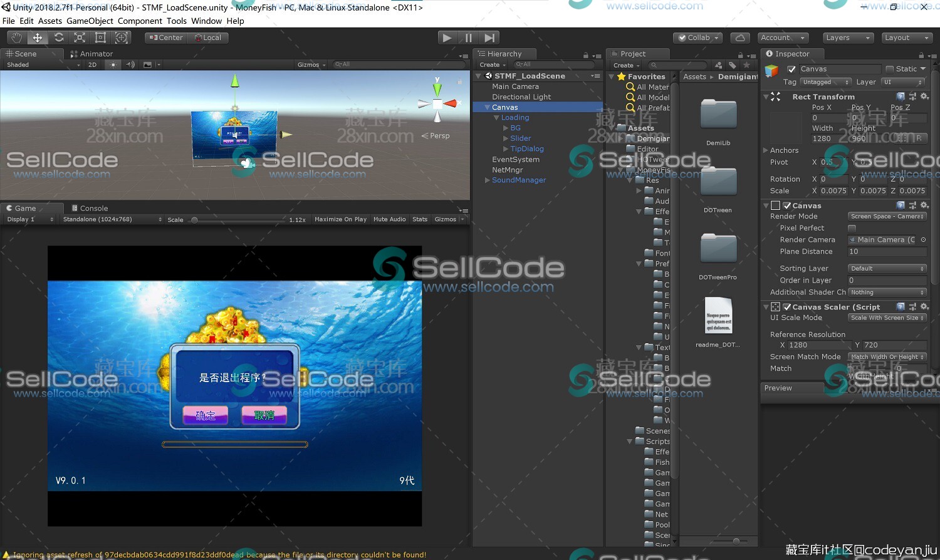Toggle the Pixel Perfect checkbox
The width and height of the screenshot is (940, 560).
coord(852,228)
